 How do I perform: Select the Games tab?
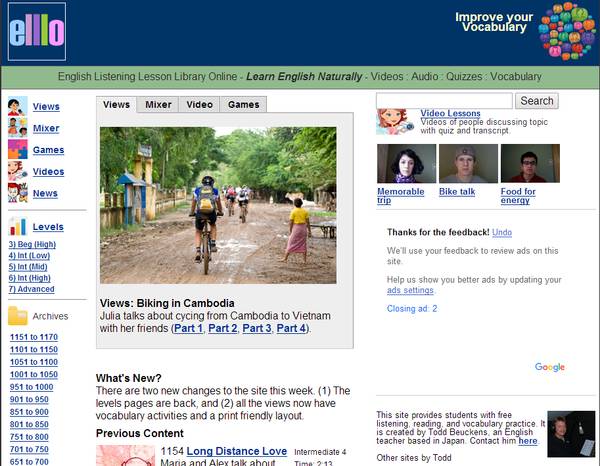pyautogui.click(x=243, y=104)
